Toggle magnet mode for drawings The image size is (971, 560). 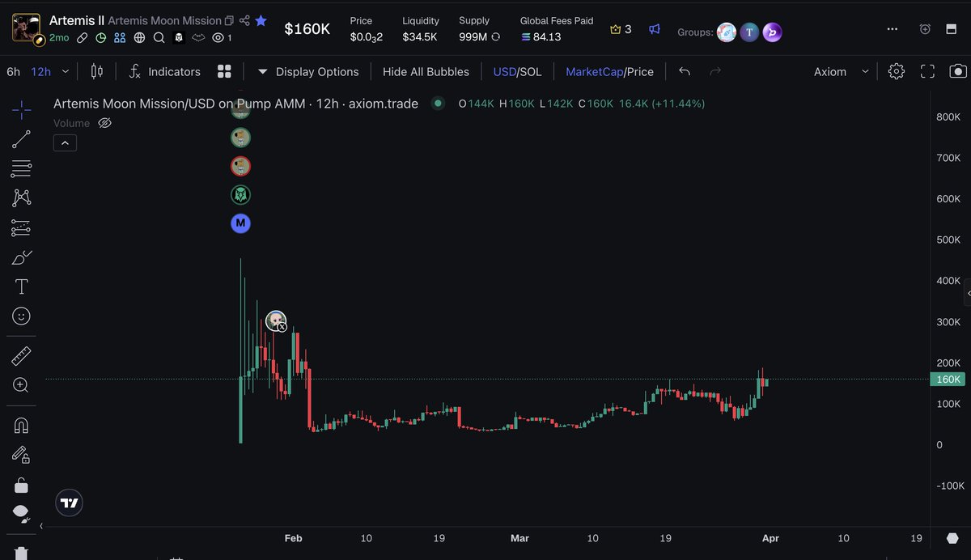(22, 425)
